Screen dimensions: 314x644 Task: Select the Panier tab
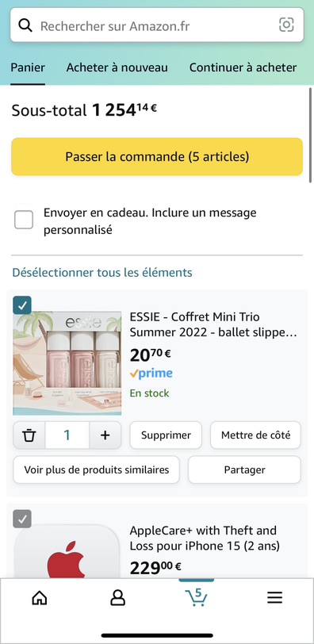click(x=28, y=67)
